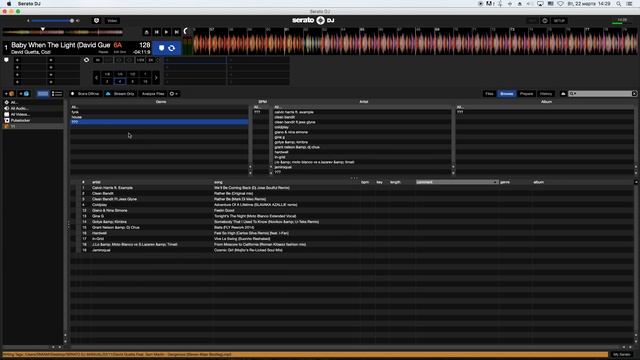Sort tracks by bpm column header
Image resolution: width=640 pixels, height=360 pixels.
[365, 182]
